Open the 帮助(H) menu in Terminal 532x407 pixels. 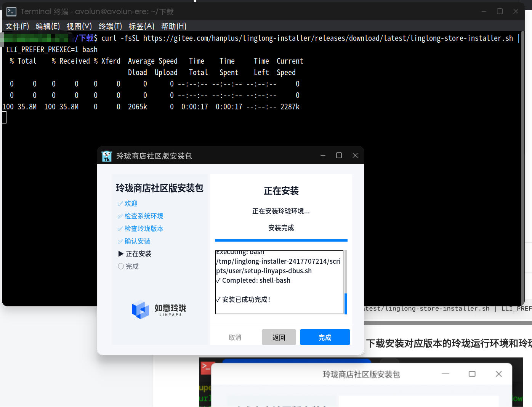[x=174, y=26]
